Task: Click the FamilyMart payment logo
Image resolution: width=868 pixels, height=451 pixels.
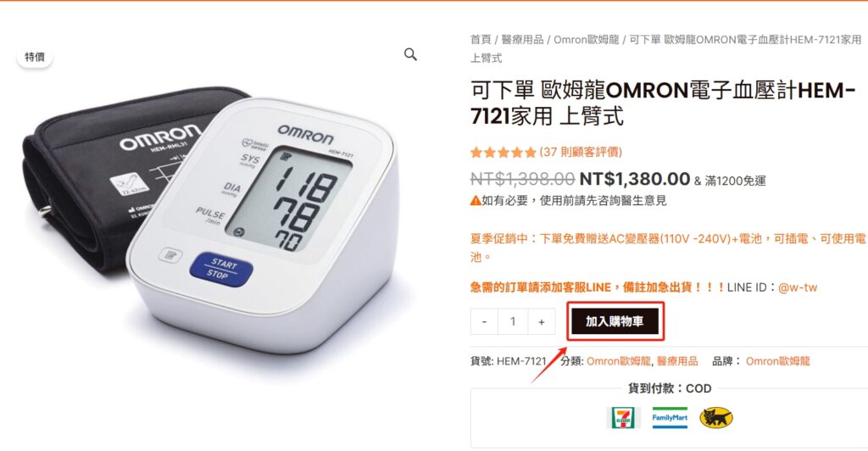Action: click(x=670, y=418)
